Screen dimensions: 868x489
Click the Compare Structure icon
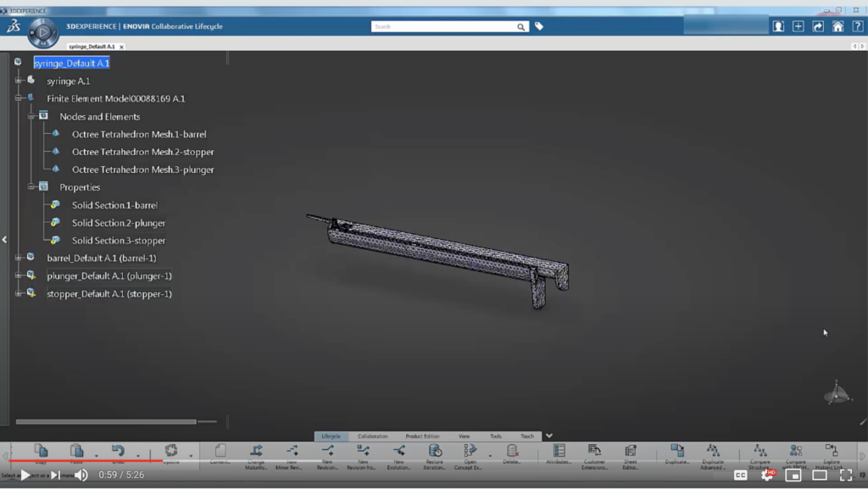(762, 451)
